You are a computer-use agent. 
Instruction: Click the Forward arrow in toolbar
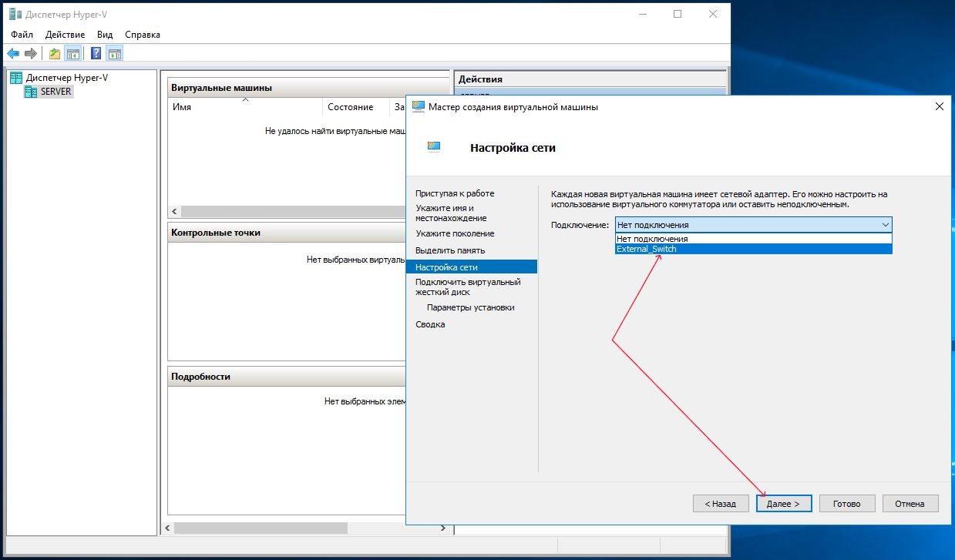[x=31, y=53]
